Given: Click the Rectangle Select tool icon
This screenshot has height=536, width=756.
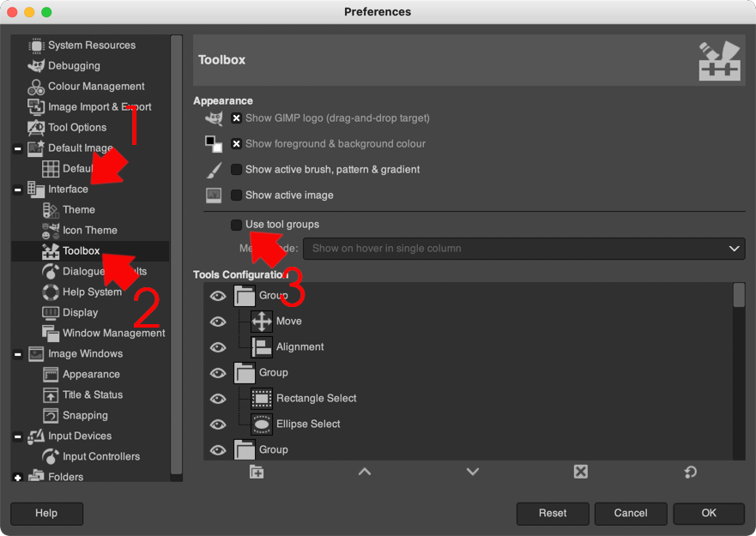Looking at the screenshot, I should click(x=262, y=399).
